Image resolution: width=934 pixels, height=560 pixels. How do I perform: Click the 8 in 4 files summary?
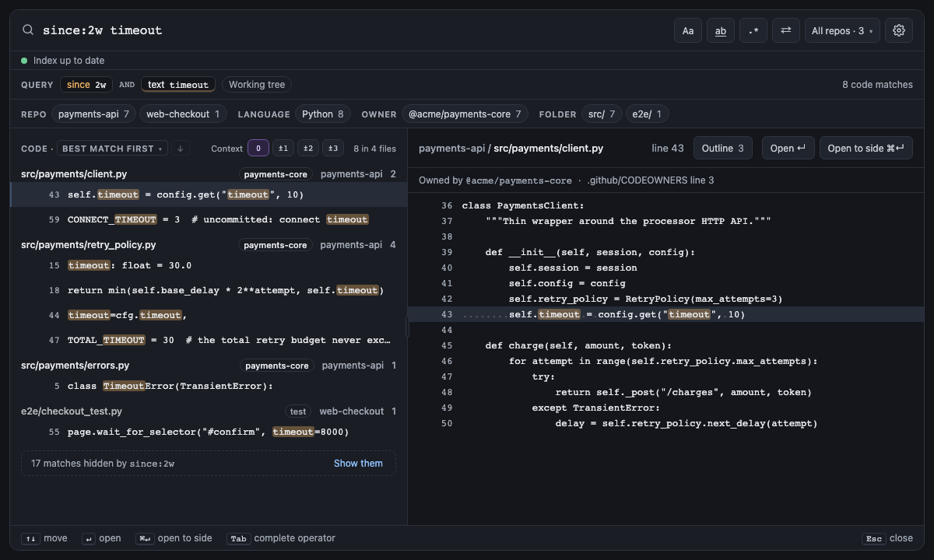click(x=374, y=149)
